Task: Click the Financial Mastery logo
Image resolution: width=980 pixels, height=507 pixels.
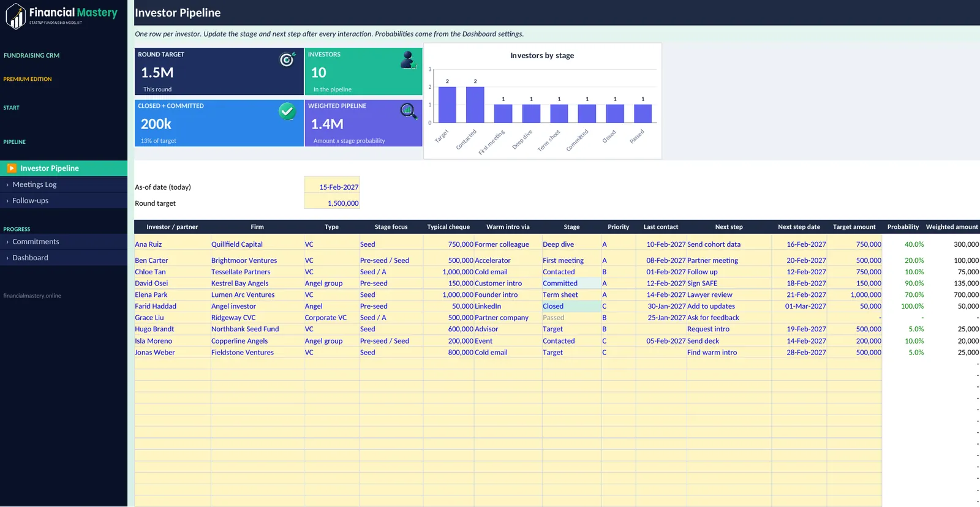Action: click(x=61, y=16)
